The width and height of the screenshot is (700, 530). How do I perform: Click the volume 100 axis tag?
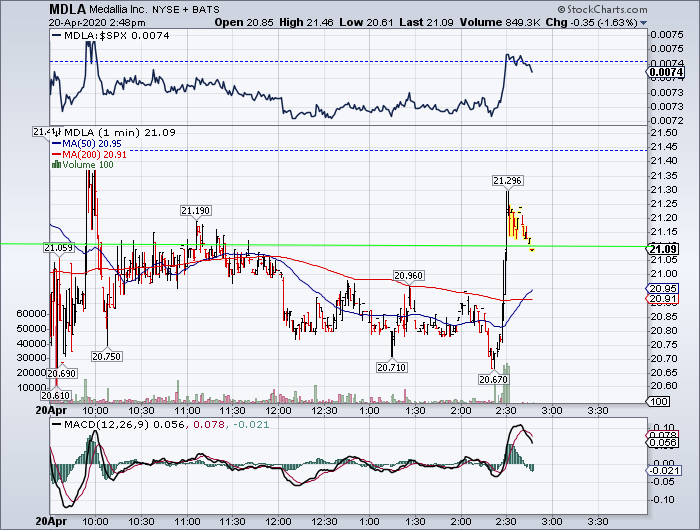point(658,401)
